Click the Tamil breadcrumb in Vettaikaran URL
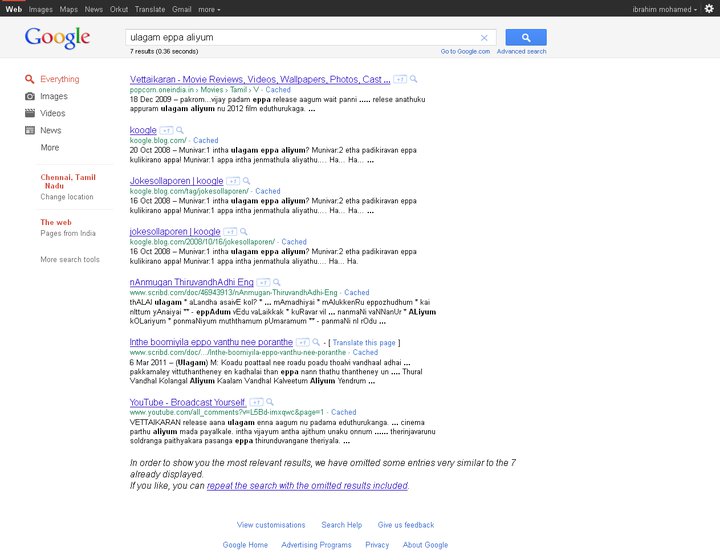 tap(239, 90)
